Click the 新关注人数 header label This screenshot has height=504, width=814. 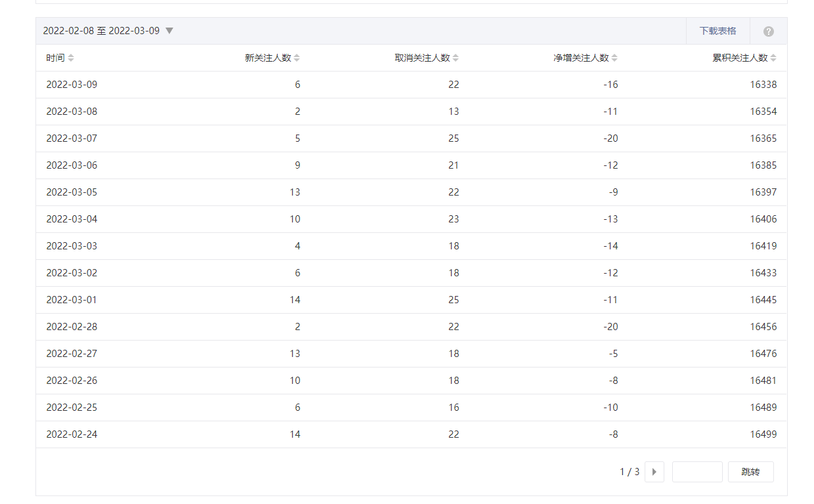click(x=268, y=58)
